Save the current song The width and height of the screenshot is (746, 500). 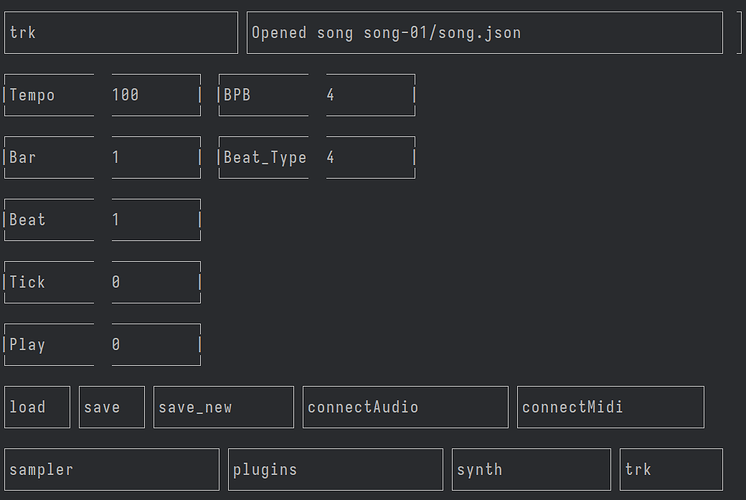pyautogui.click(x=112, y=407)
